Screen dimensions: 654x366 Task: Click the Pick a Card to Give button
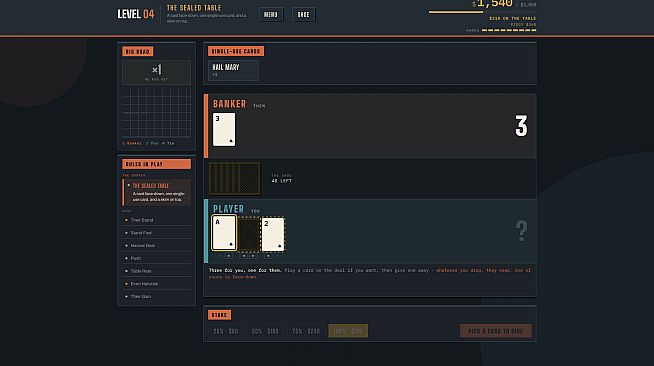coord(496,331)
